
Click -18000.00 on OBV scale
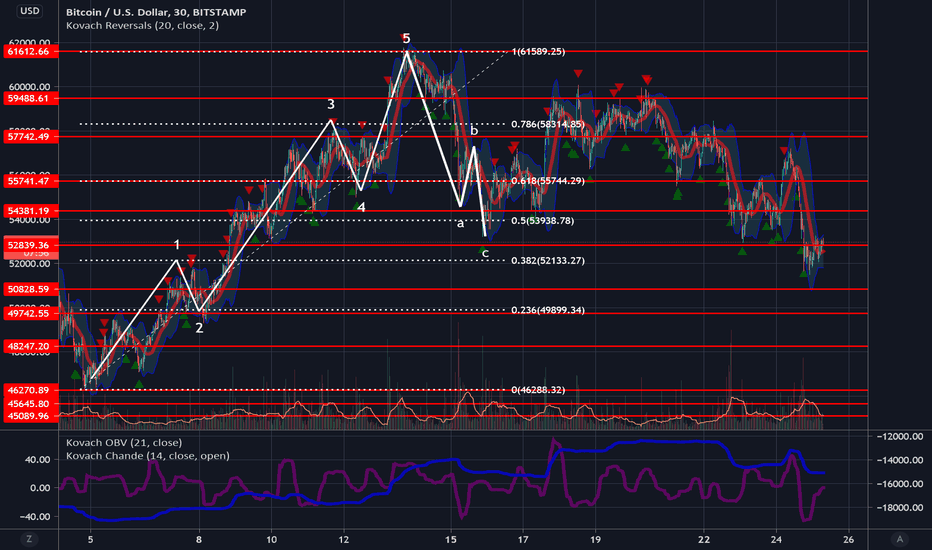point(900,508)
